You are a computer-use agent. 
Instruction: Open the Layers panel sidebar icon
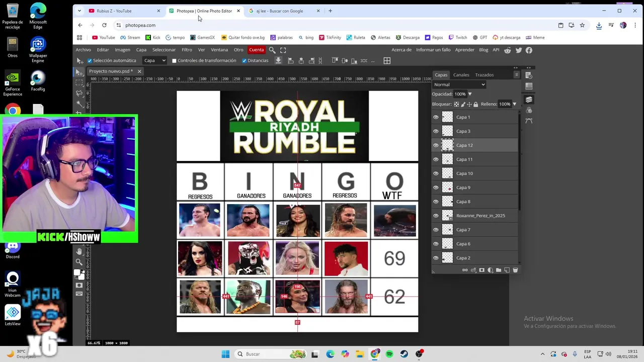click(x=529, y=100)
